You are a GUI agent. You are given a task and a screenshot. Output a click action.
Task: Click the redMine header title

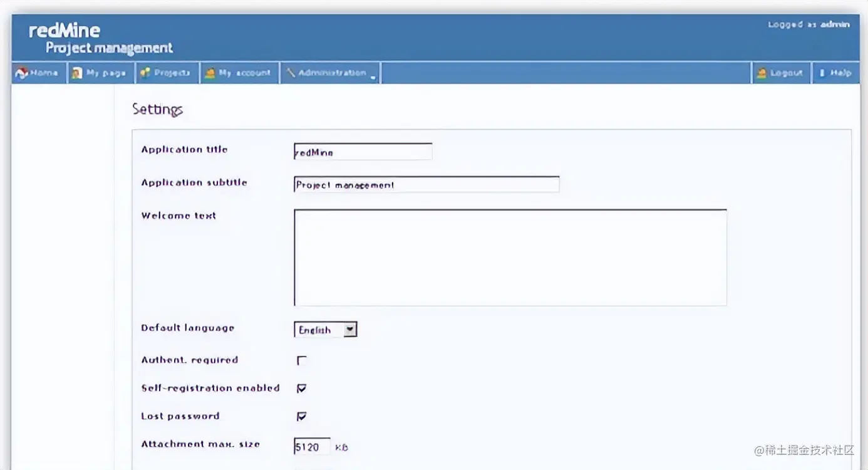click(65, 30)
